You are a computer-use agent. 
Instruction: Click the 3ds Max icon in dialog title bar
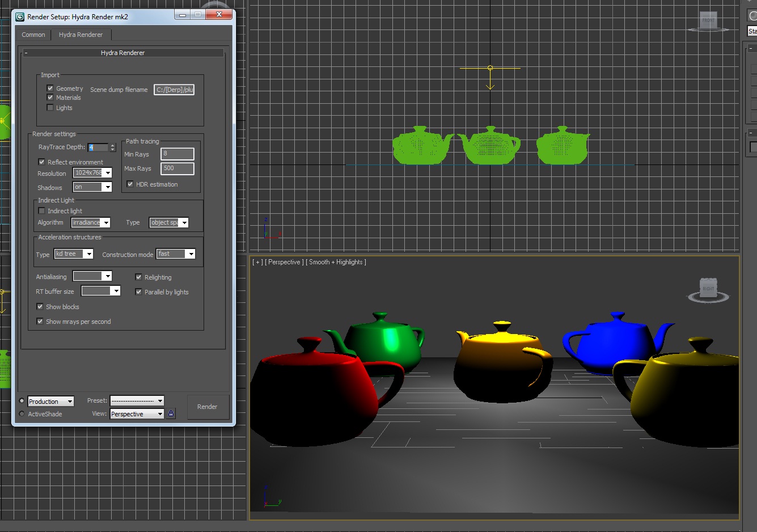click(x=20, y=16)
